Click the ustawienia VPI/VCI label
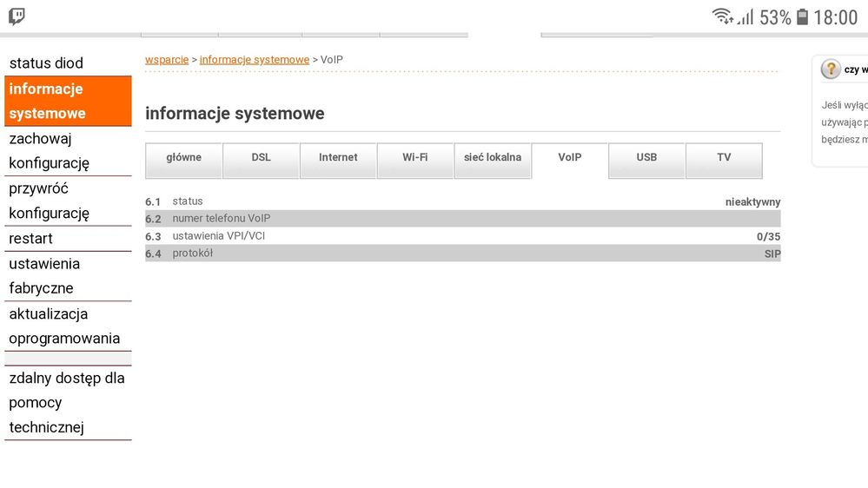Screen dimensions: 868x488 [x=219, y=236]
